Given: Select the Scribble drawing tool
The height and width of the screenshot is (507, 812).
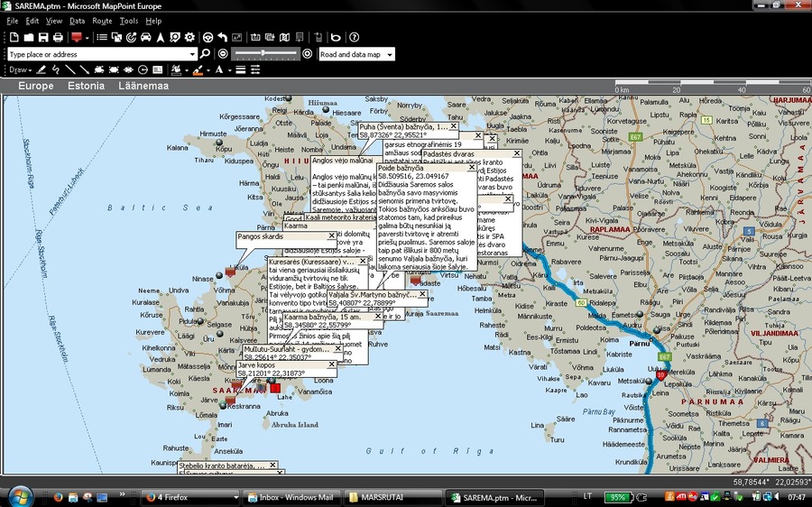Looking at the screenshot, I should [55, 69].
